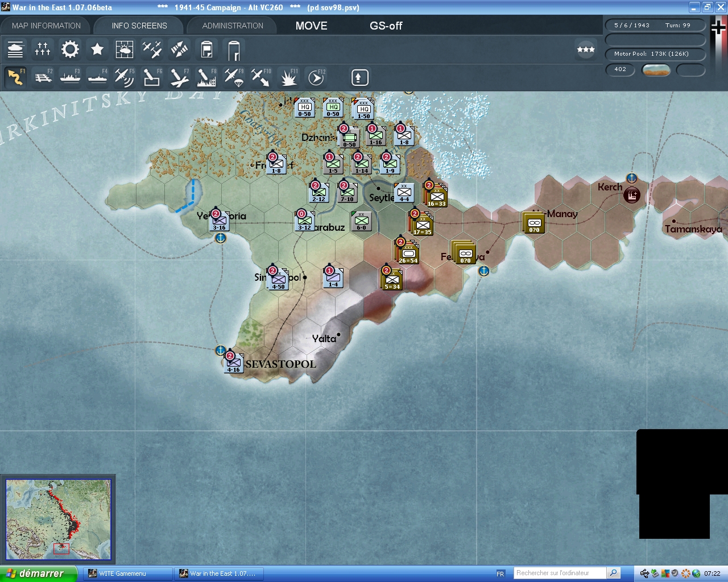Open the Map Information tab
The height and width of the screenshot is (582, 728).
(x=47, y=26)
